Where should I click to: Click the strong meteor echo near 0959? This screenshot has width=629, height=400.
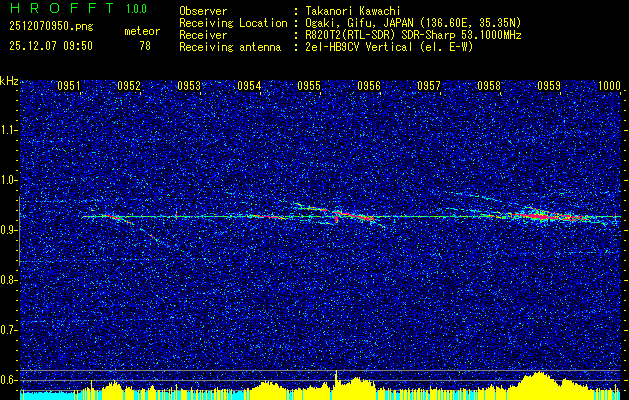540,216
